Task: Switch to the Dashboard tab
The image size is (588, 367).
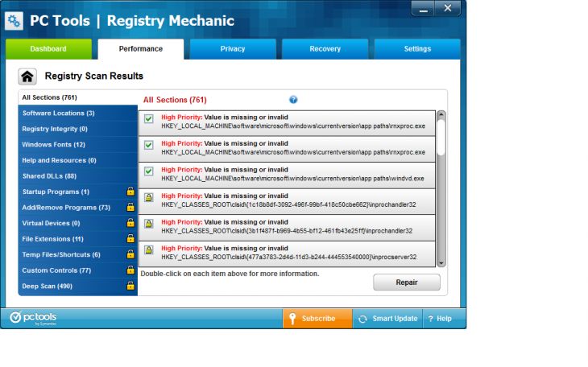Action: tap(48, 49)
